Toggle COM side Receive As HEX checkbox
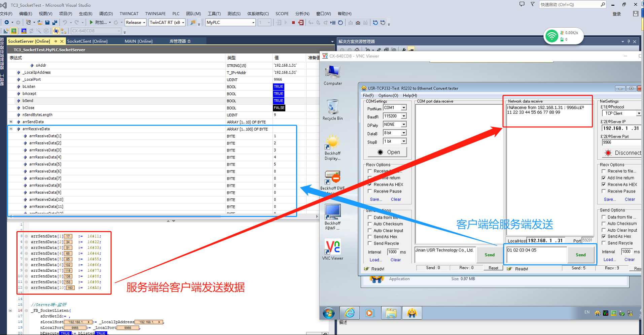Viewport: 644px width, 335px height. [x=370, y=185]
